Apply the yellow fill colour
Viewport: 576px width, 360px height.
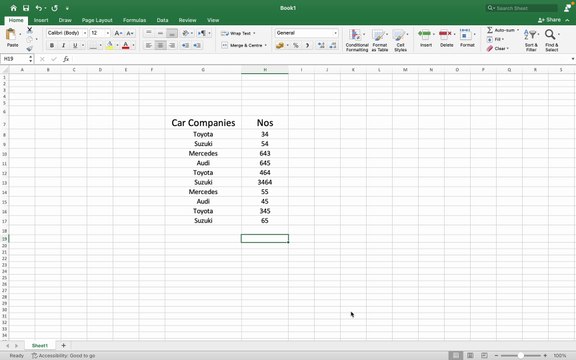[x=109, y=45]
